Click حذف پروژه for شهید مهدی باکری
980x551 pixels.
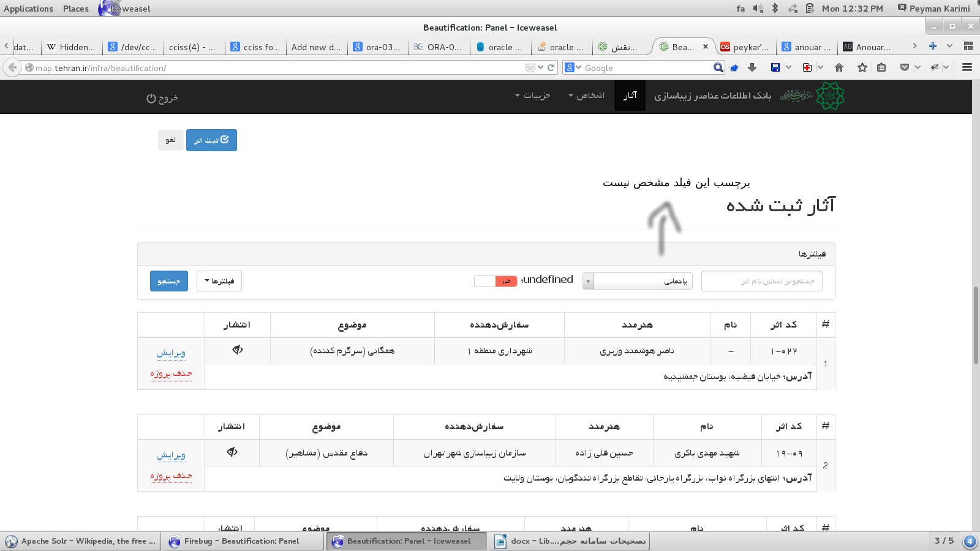click(x=171, y=475)
